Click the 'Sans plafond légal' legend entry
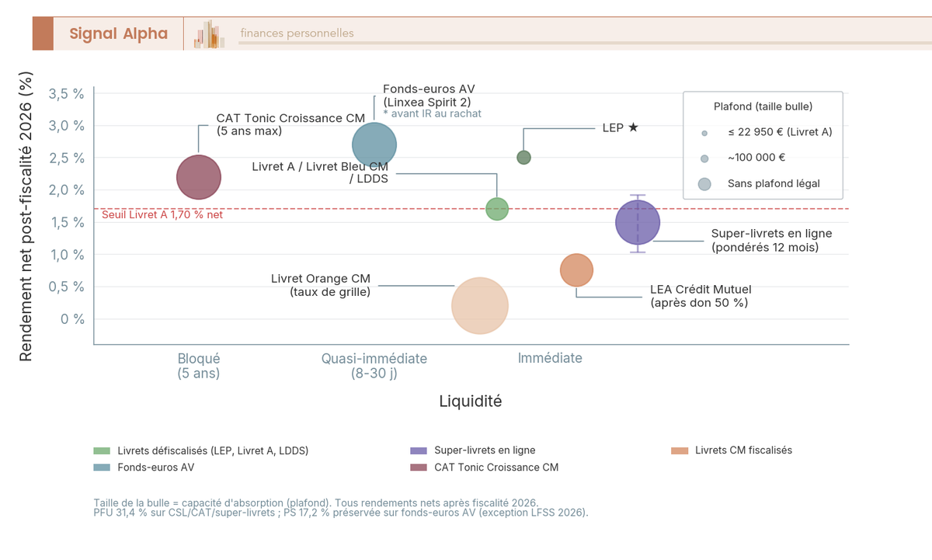 (x=774, y=184)
